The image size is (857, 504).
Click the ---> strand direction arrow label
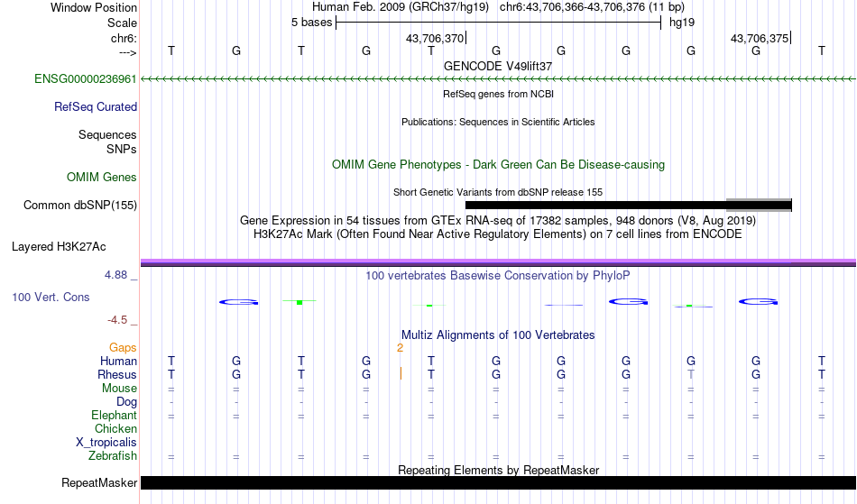[128, 52]
